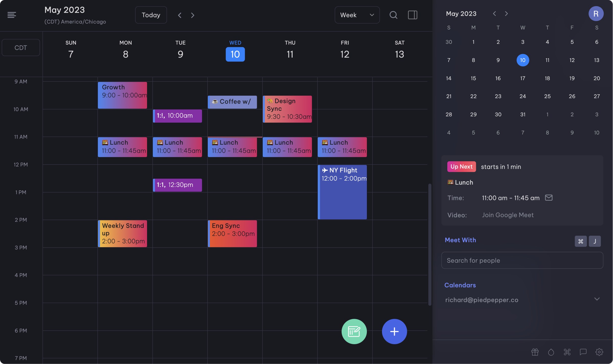Viewport: 613px width, 364px height.
Task: Click the droplet theme icon
Action: point(551,352)
